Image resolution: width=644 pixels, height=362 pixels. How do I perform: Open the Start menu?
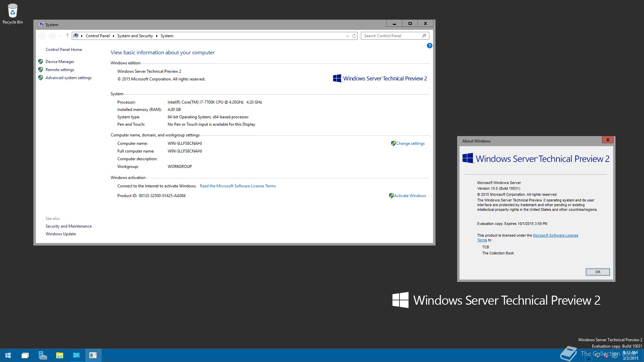[8, 355]
